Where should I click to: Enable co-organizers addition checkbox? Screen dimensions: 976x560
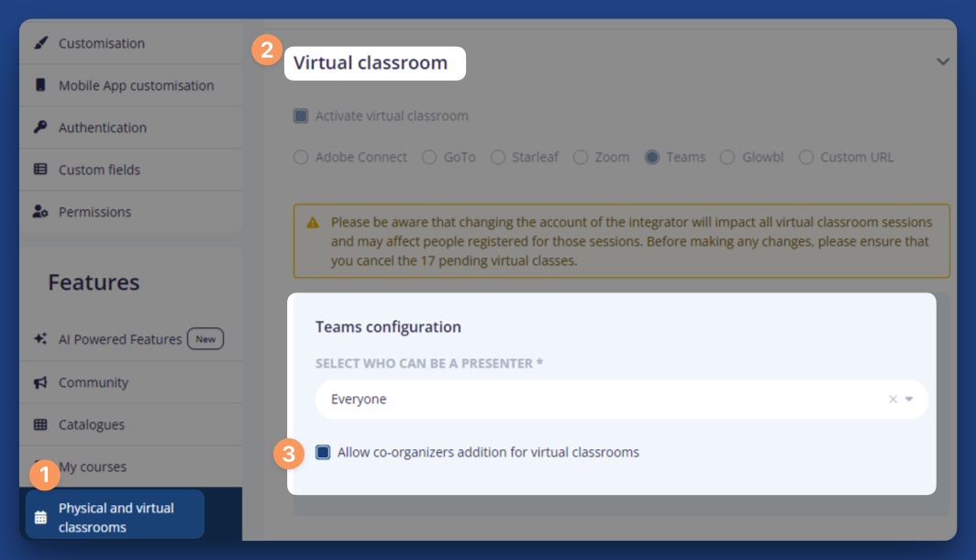(x=323, y=452)
